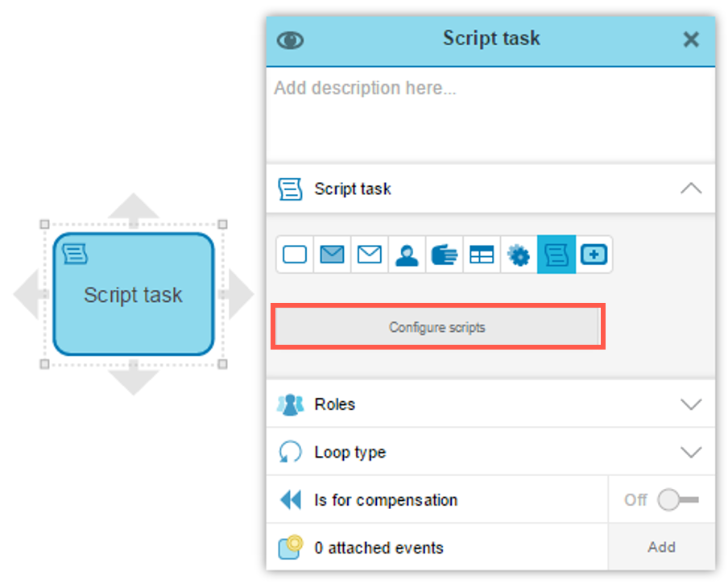Select the send task filled envelope icon
Image resolution: width=728 pixels, height=588 pixels.
332,255
